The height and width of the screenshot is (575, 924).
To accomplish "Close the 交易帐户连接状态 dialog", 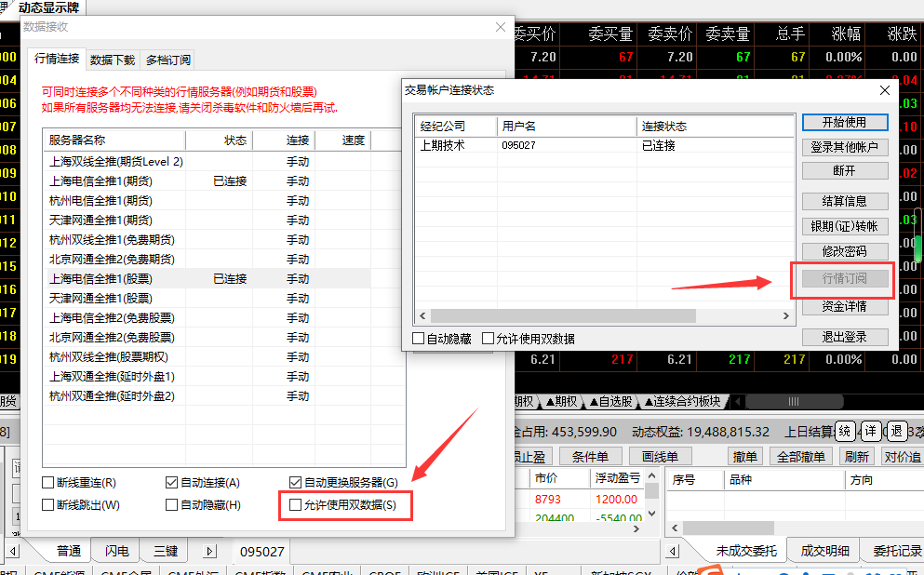I will pos(885,90).
